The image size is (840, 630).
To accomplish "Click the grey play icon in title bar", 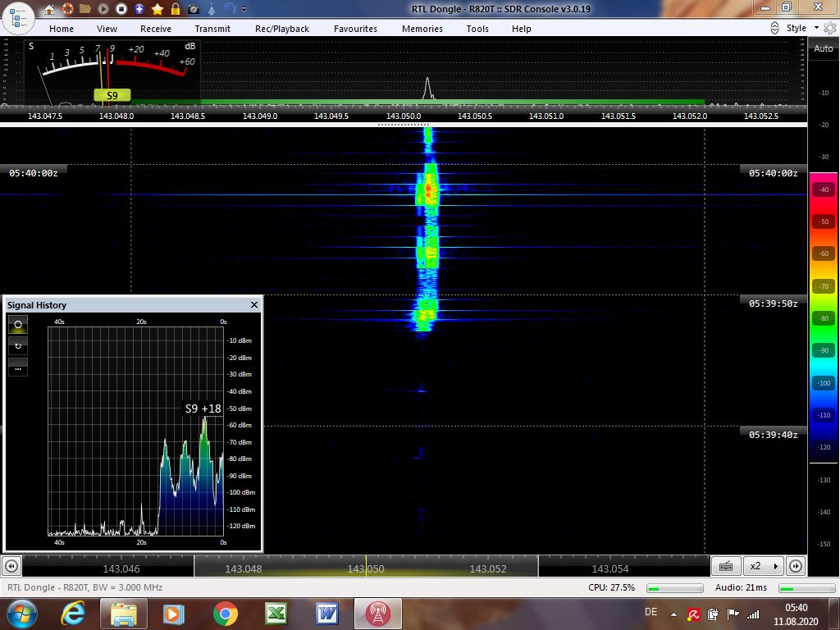I will 103,9.
